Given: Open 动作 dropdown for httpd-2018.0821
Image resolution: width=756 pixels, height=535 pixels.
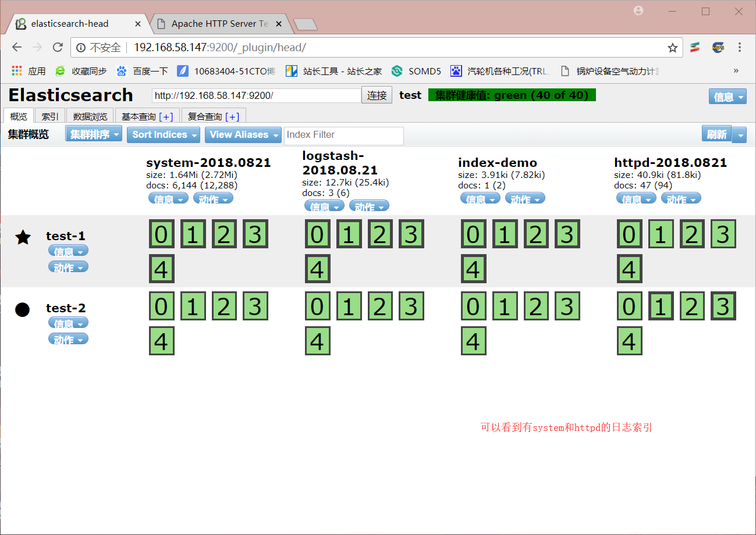Looking at the screenshot, I should (x=681, y=198).
